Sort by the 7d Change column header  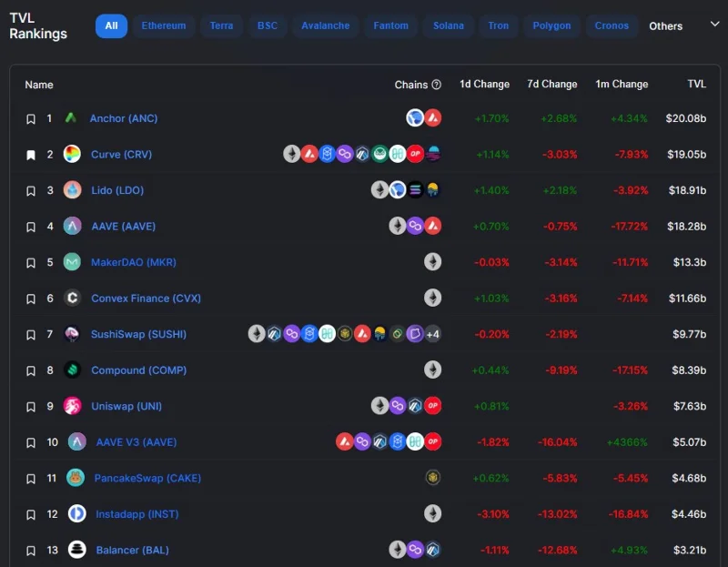[x=552, y=84]
